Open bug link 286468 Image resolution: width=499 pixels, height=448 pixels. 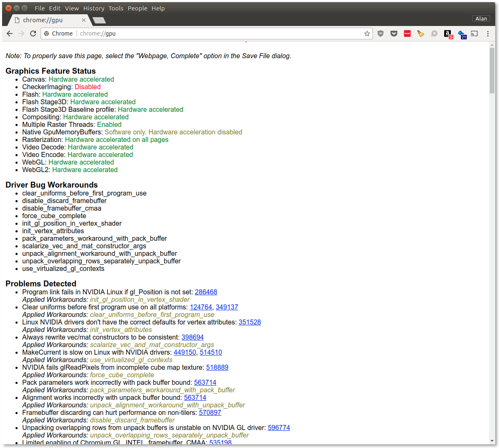click(206, 292)
